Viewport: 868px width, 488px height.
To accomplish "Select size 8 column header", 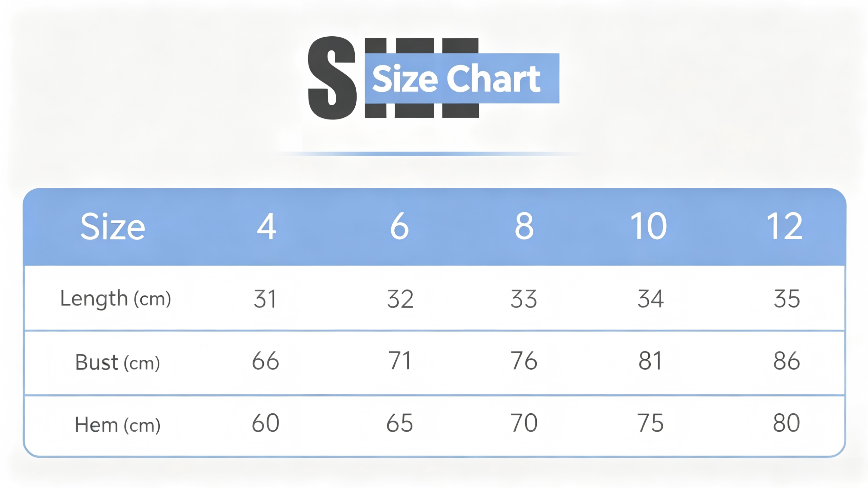I will (x=524, y=226).
